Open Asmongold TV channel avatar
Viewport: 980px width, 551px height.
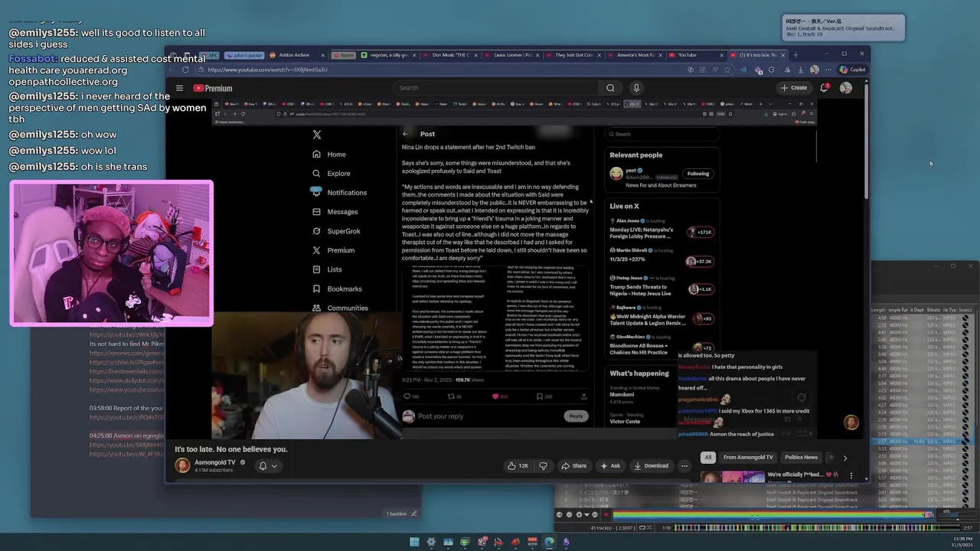182,465
